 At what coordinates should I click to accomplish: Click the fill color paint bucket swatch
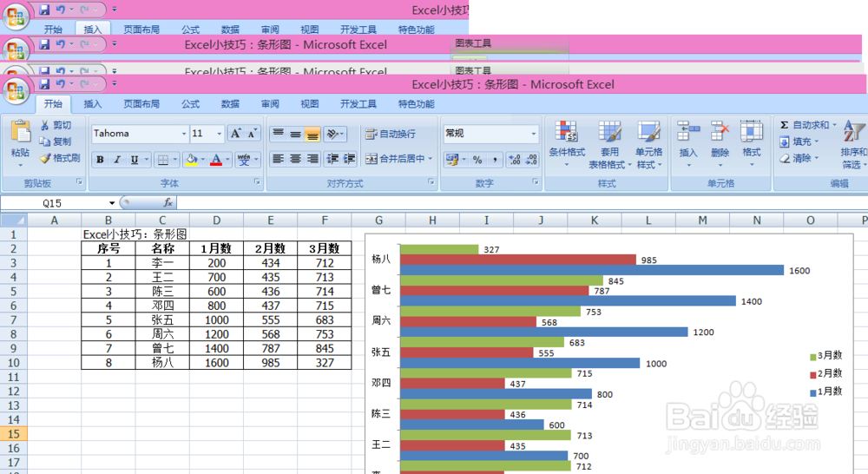pos(192,160)
